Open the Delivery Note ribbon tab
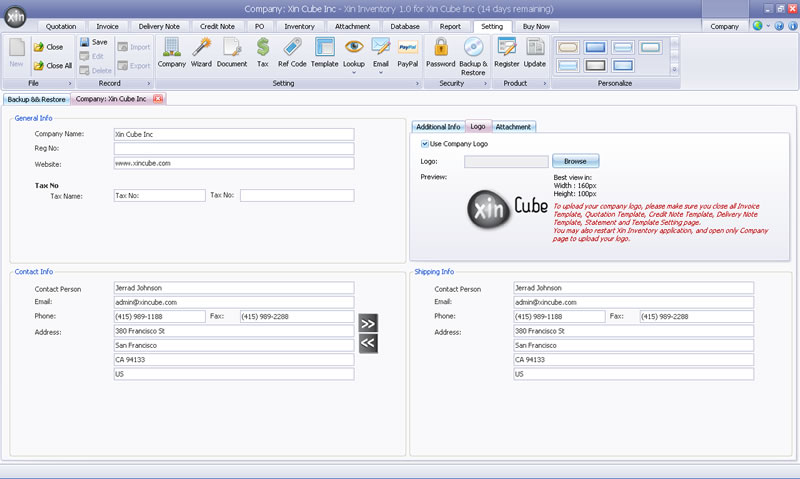 (159, 27)
